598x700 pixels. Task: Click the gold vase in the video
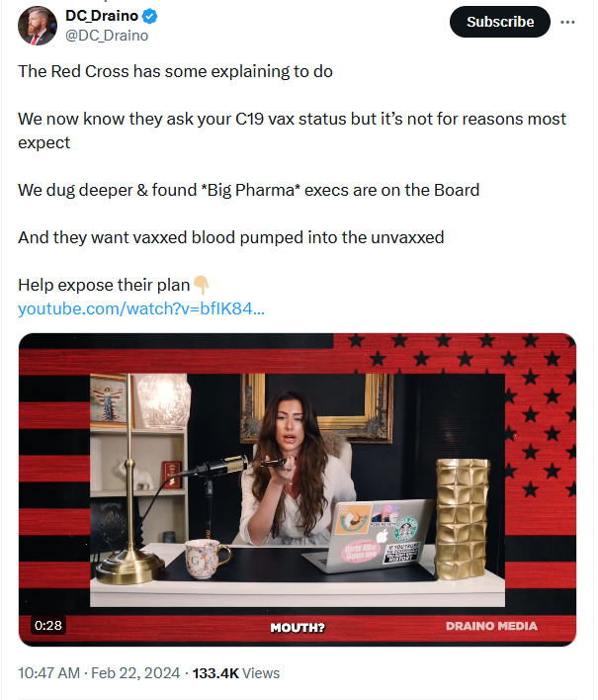463,519
